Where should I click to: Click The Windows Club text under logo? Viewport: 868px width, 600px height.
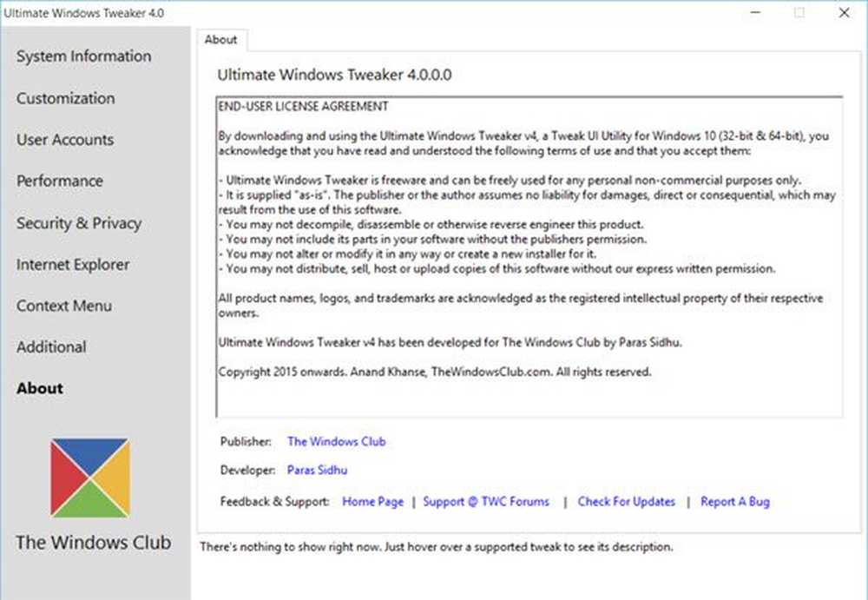pyautogui.click(x=94, y=543)
